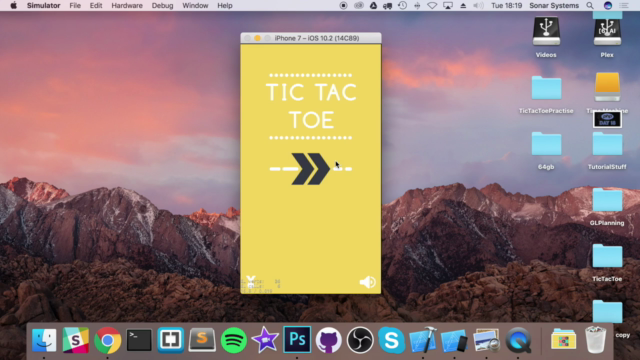Open Siri from the menu bar
The image size is (640, 360).
[x=608, y=5]
